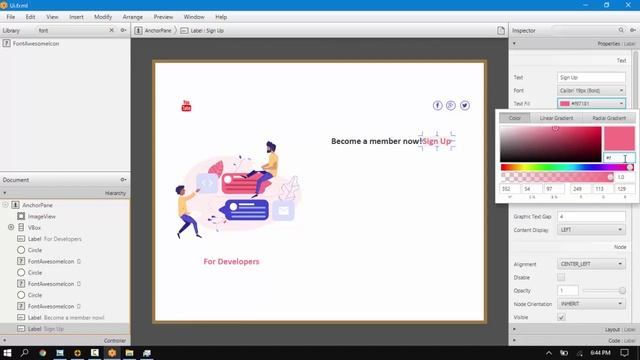Collapse the AnchorPane node in Hierarchy
The image size is (640, 360).
[5, 205]
